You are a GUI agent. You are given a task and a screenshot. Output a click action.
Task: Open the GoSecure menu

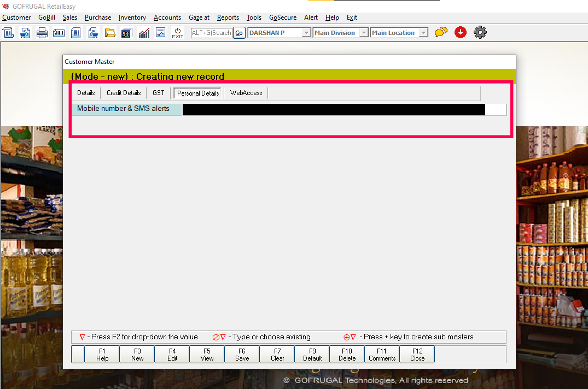[283, 17]
